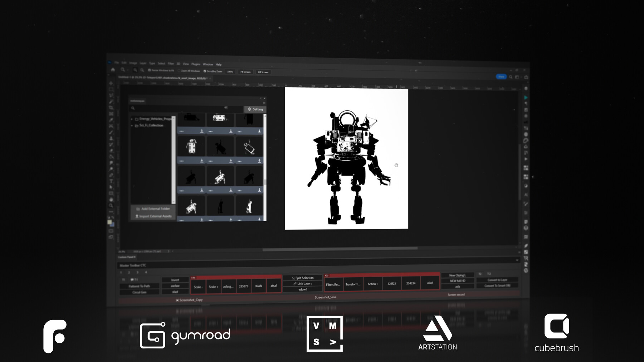Click the background color swatch
This screenshot has width=644, height=362.
tap(112, 225)
